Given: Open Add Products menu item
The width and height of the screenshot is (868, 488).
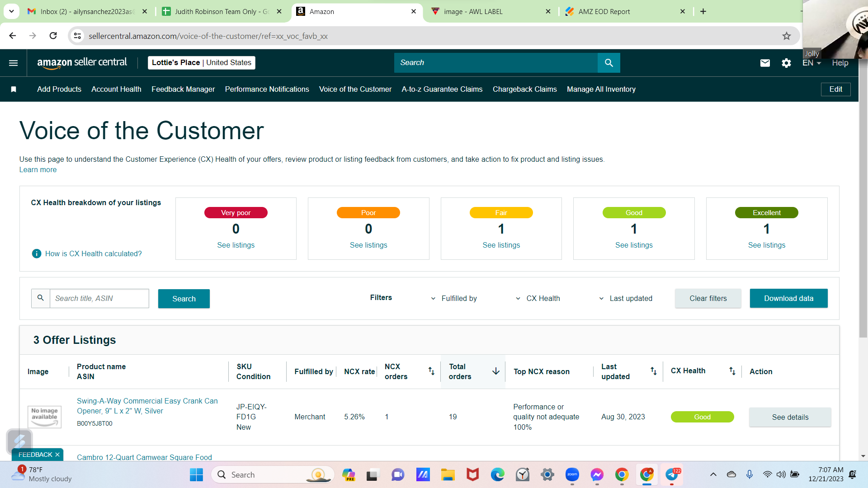Looking at the screenshot, I should pos(59,89).
